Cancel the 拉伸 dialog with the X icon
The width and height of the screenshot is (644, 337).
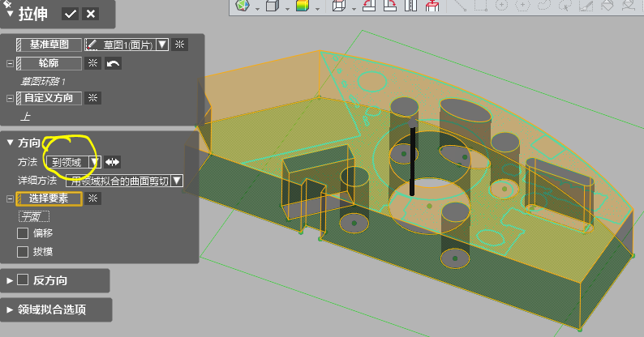click(x=90, y=14)
